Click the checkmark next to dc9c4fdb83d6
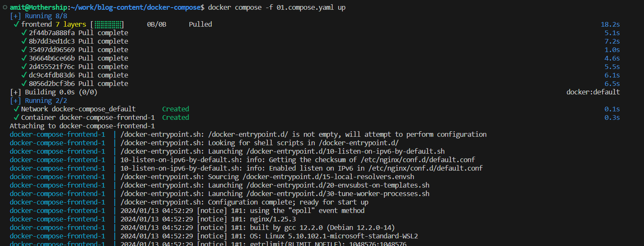Viewport: 644px width, 246px height. click(x=24, y=75)
